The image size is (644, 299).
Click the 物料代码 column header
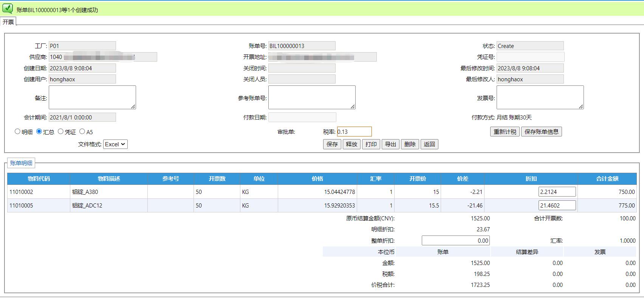point(39,178)
